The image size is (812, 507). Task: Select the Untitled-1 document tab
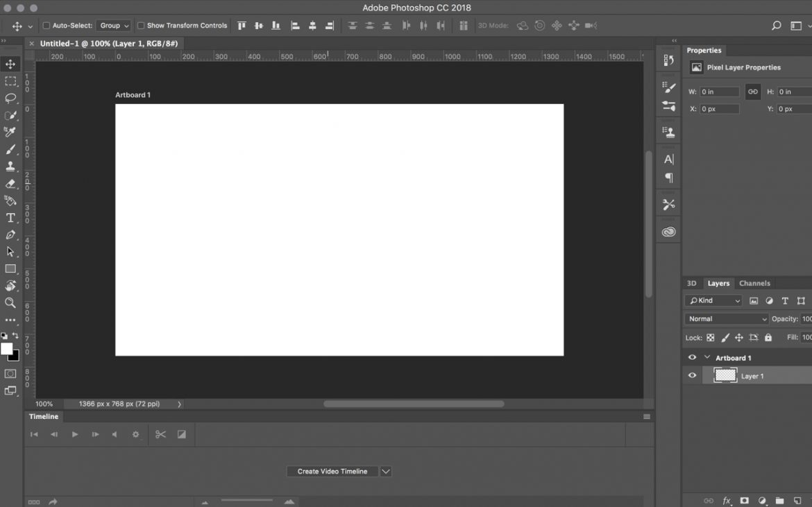109,44
